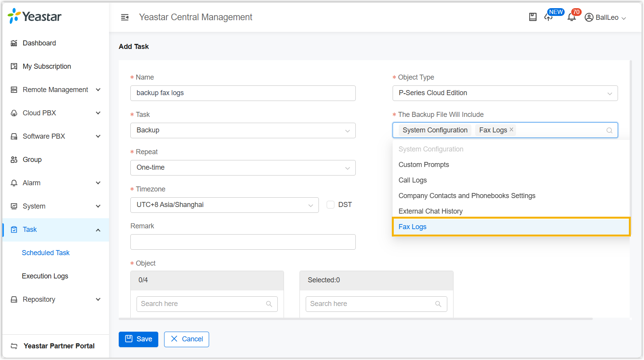Screen dimensions: 644x360
Task: Open the Object Type dropdown
Action: click(x=505, y=93)
